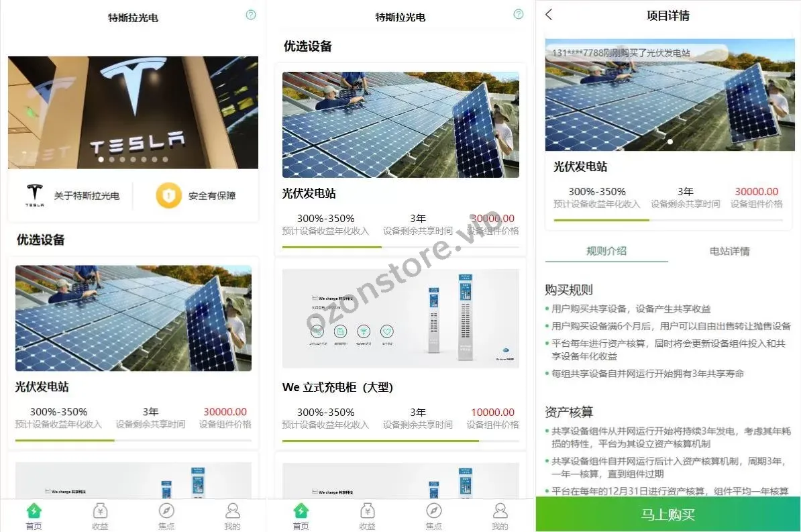Switch to the 电站详情 tab

pos(729,251)
